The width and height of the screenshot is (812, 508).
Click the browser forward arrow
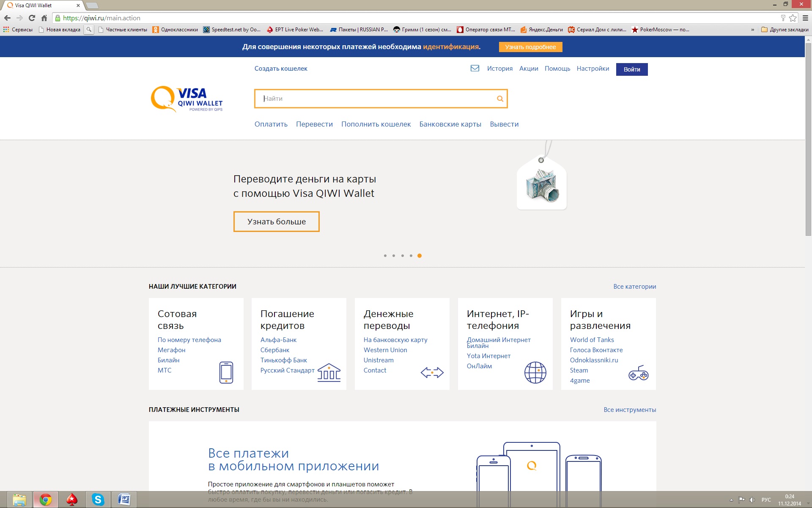pos(19,18)
